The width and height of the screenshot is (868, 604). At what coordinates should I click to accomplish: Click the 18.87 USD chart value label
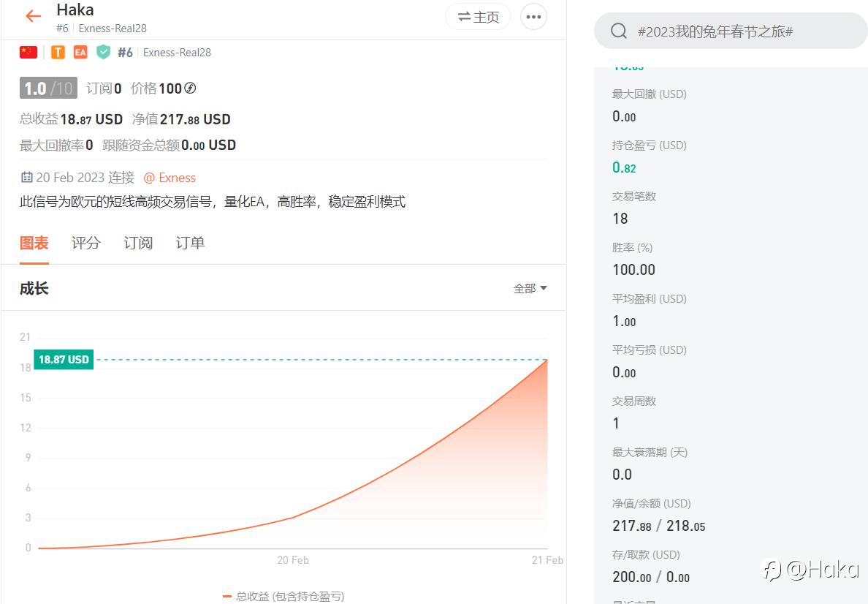[64, 360]
